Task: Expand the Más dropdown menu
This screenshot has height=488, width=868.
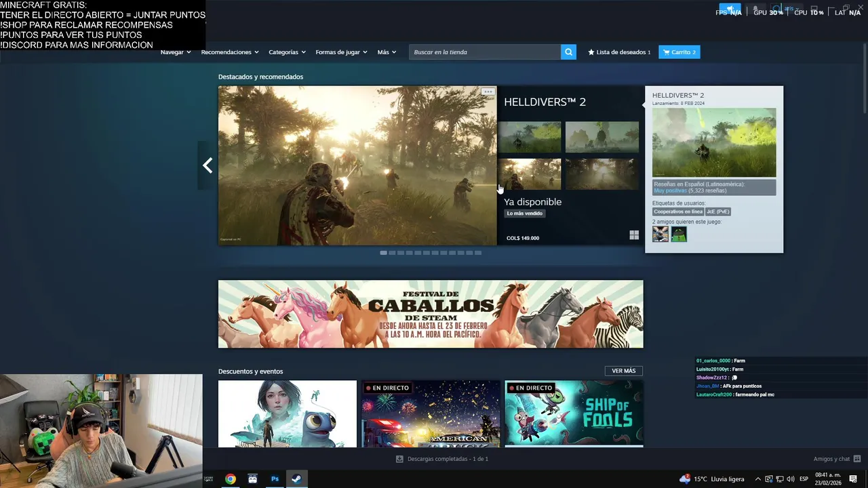Action: pyautogui.click(x=387, y=52)
